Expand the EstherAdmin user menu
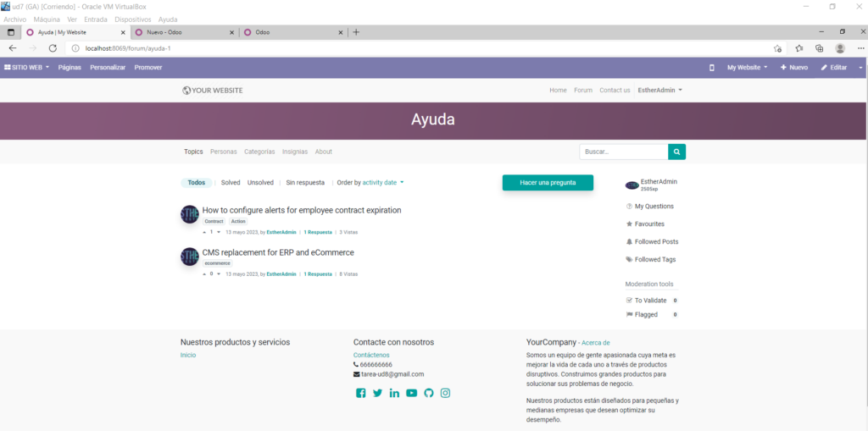Viewport: 868px width, 431px height. coord(659,90)
